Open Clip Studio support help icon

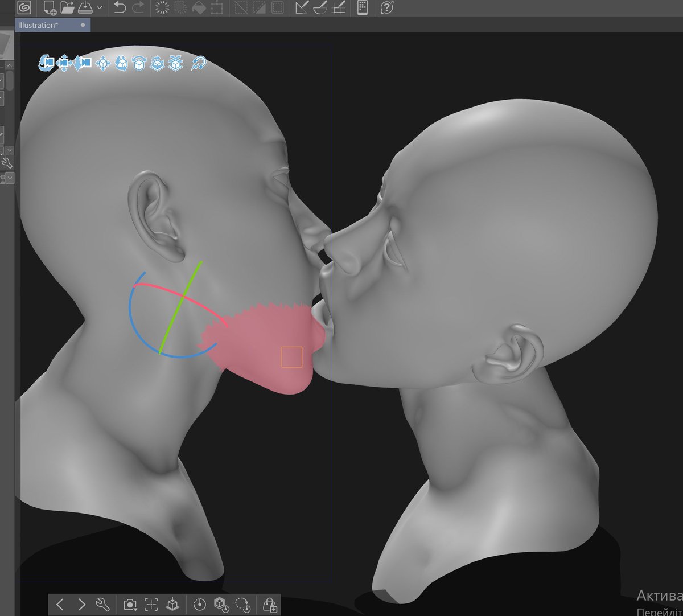(387, 7)
